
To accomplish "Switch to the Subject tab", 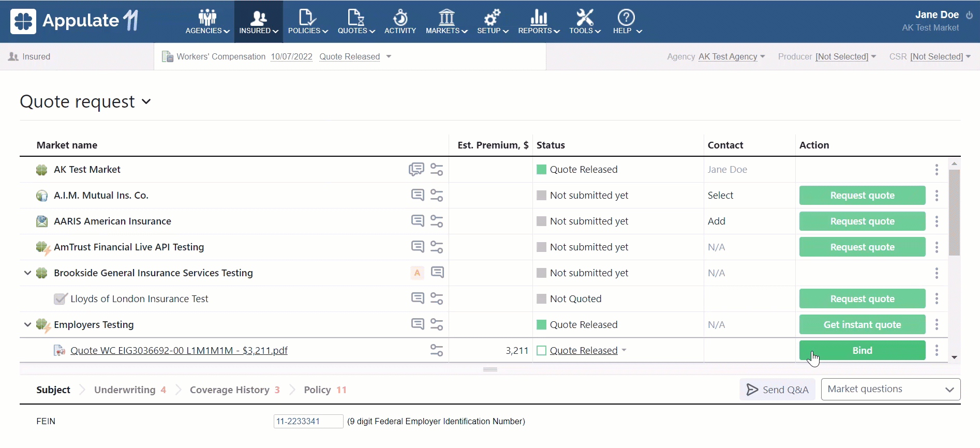I will [53, 390].
